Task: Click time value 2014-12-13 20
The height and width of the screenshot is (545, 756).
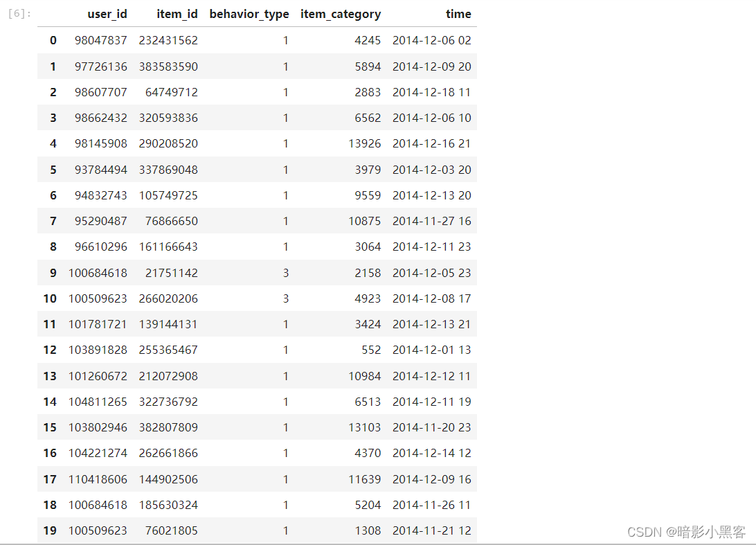Action: pos(431,195)
